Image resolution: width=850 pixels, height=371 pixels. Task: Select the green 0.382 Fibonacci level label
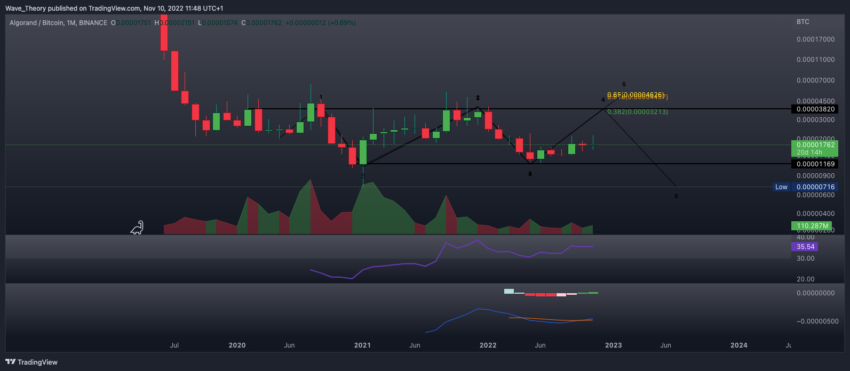pos(638,112)
